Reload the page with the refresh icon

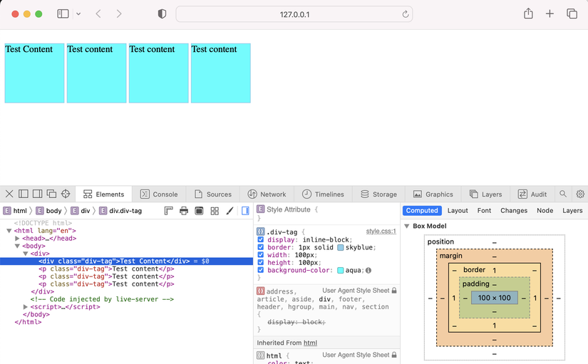[406, 14]
